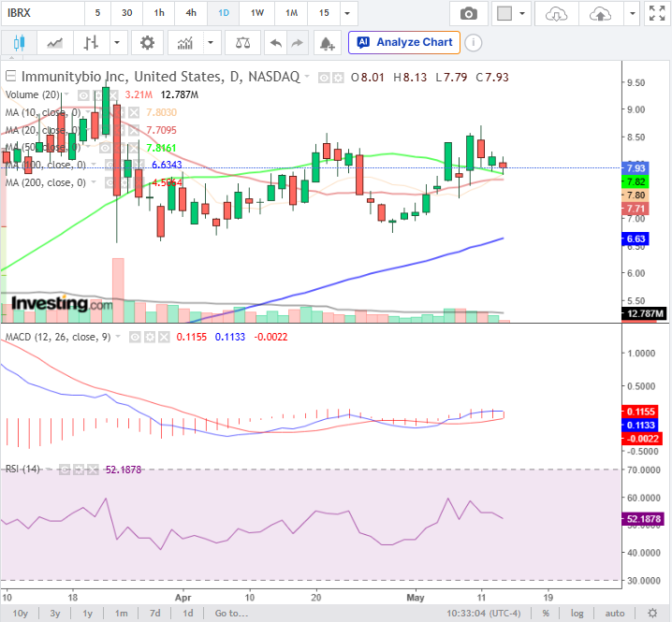
Task: Open RSI indicator settings gear
Action: coord(79,470)
